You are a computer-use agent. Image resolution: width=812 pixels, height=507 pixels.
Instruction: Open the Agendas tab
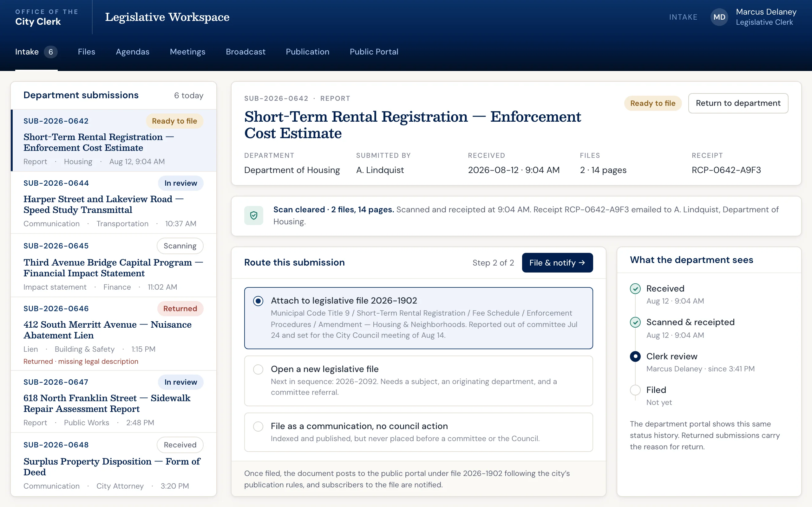133,52
